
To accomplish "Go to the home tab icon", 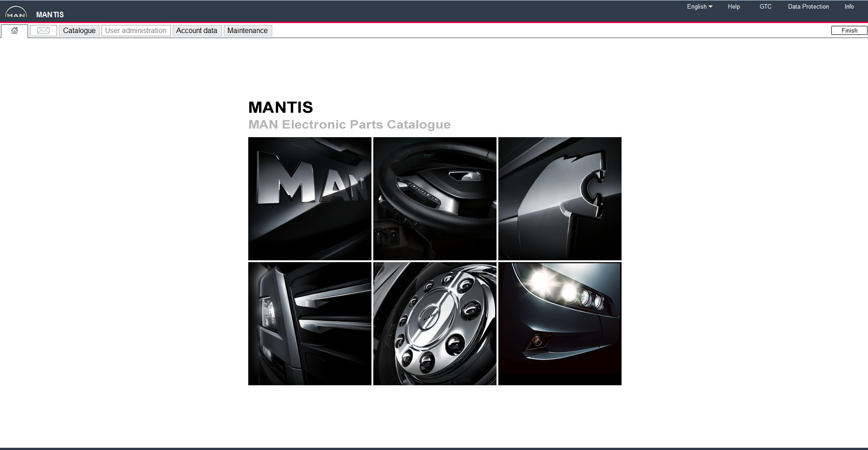I will click(x=14, y=31).
